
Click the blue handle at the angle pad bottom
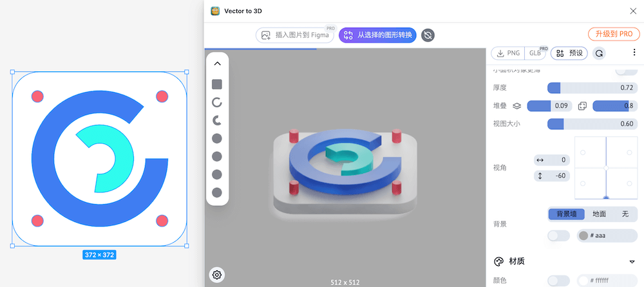pos(606,198)
